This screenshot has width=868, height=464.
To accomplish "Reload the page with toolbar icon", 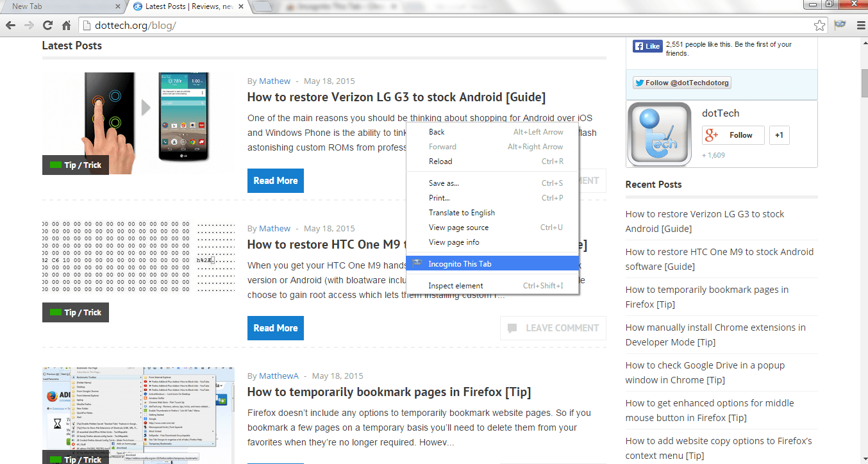I will [47, 26].
